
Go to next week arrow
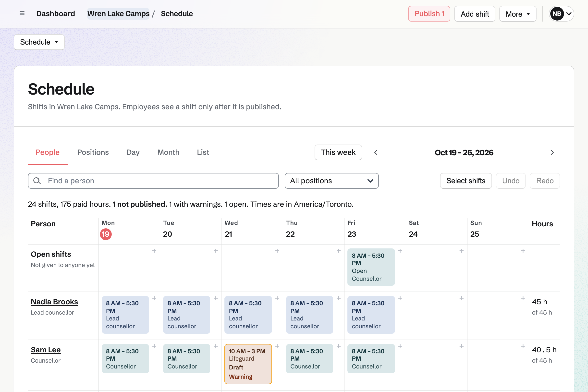point(552,152)
